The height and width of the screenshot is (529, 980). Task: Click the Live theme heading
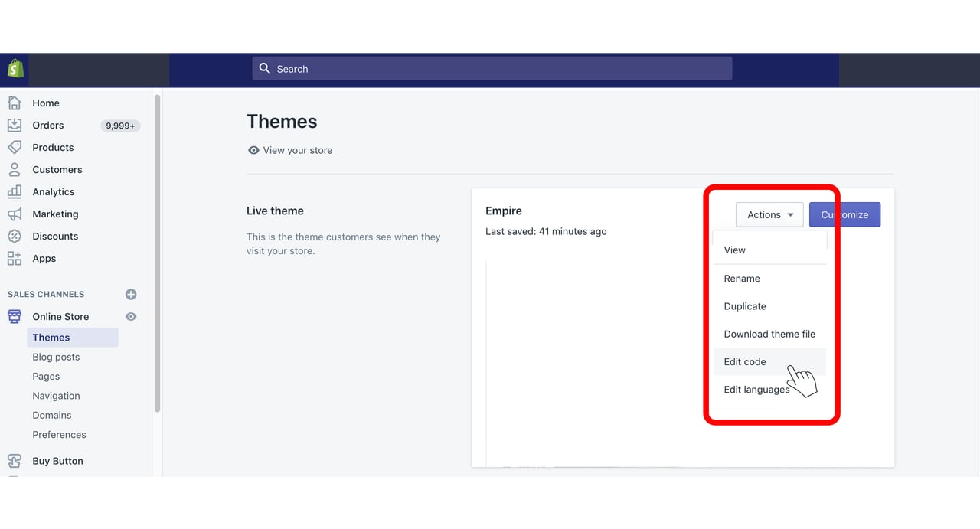[x=275, y=211]
